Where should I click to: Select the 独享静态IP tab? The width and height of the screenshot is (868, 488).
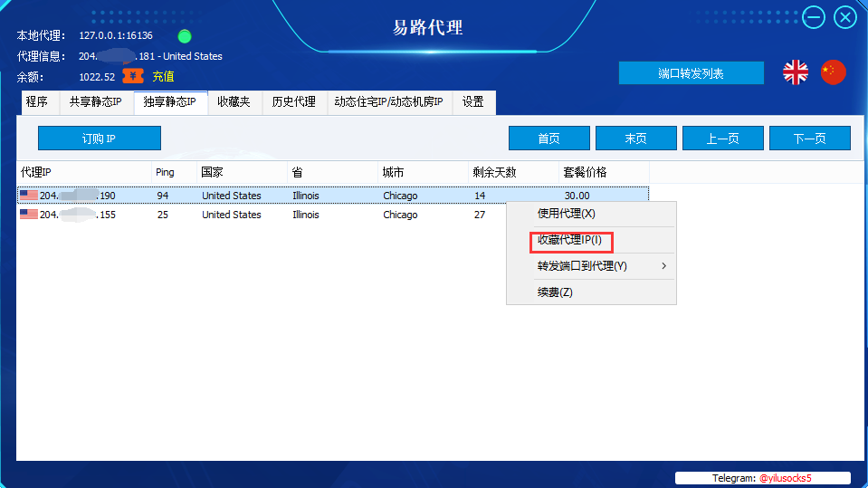click(170, 102)
